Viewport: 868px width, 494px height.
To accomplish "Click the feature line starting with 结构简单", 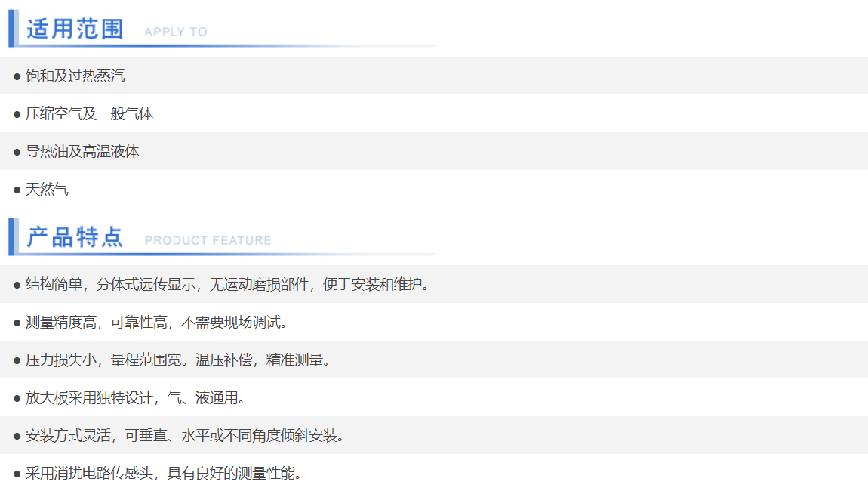I will point(226,284).
